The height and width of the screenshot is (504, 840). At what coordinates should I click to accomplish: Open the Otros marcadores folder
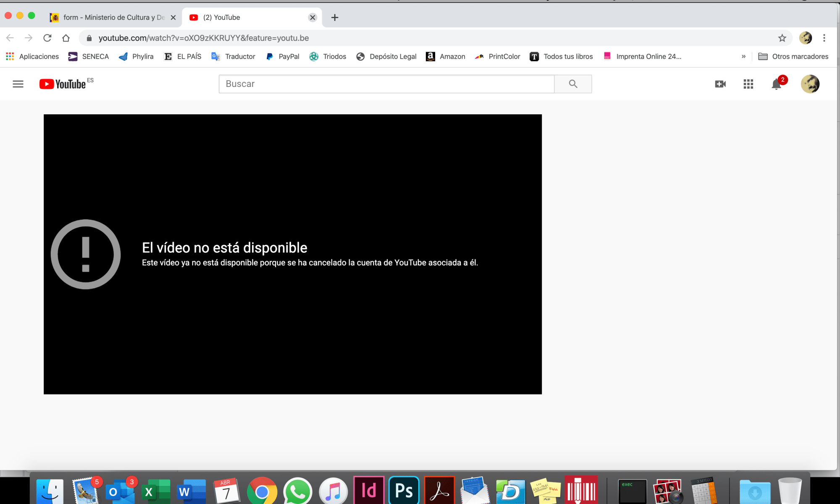point(793,56)
